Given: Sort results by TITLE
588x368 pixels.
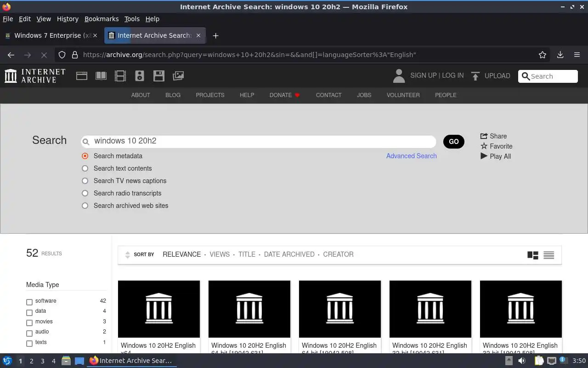Looking at the screenshot, I should pyautogui.click(x=247, y=254).
